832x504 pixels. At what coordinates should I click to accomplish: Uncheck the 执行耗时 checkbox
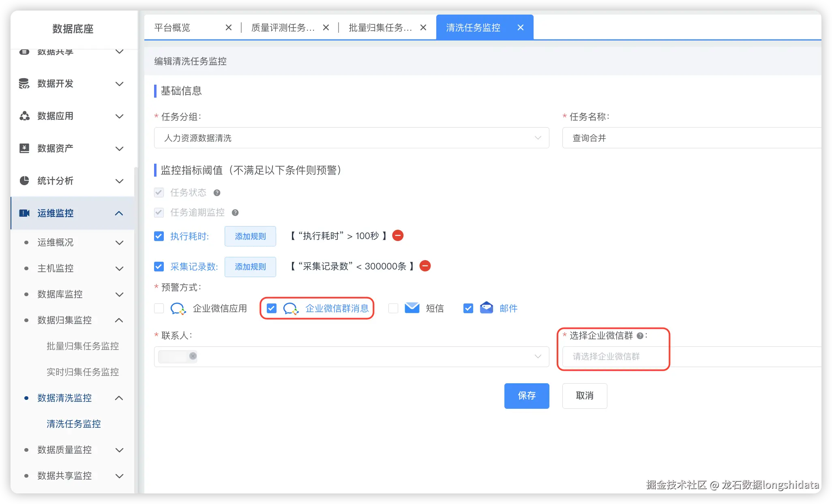click(x=159, y=236)
